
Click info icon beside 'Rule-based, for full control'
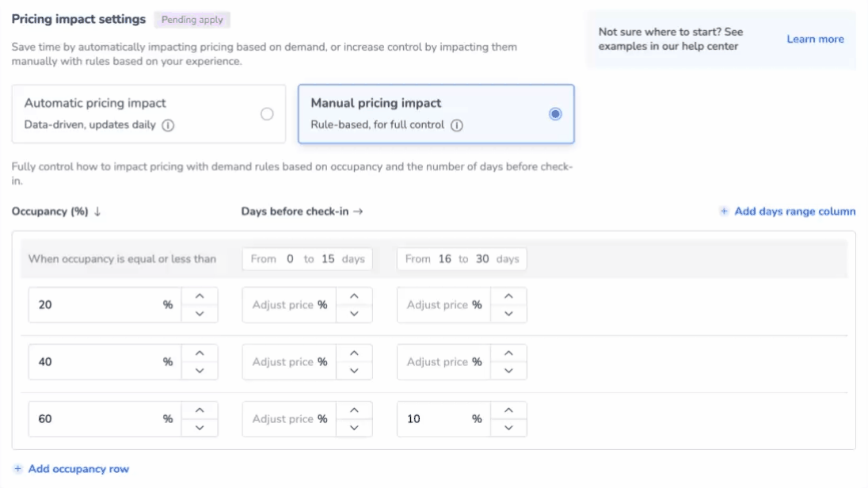coord(457,125)
